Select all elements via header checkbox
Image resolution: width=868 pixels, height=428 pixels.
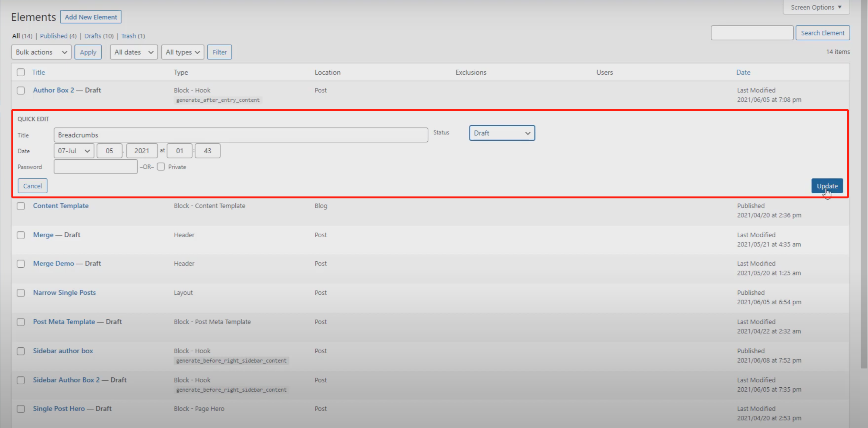tap(21, 72)
